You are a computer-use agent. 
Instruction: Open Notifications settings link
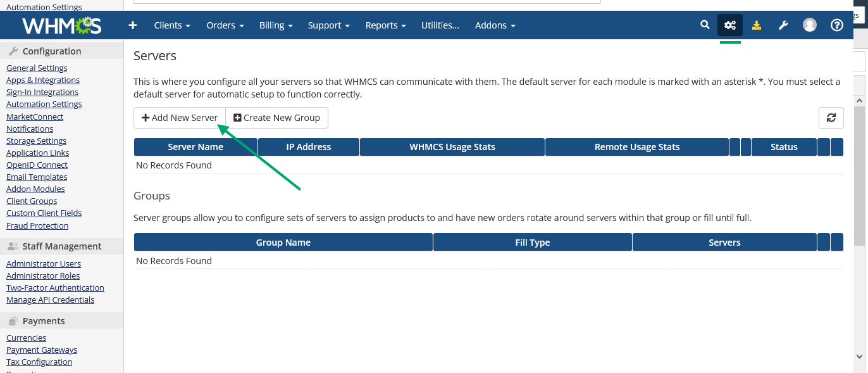(30, 129)
